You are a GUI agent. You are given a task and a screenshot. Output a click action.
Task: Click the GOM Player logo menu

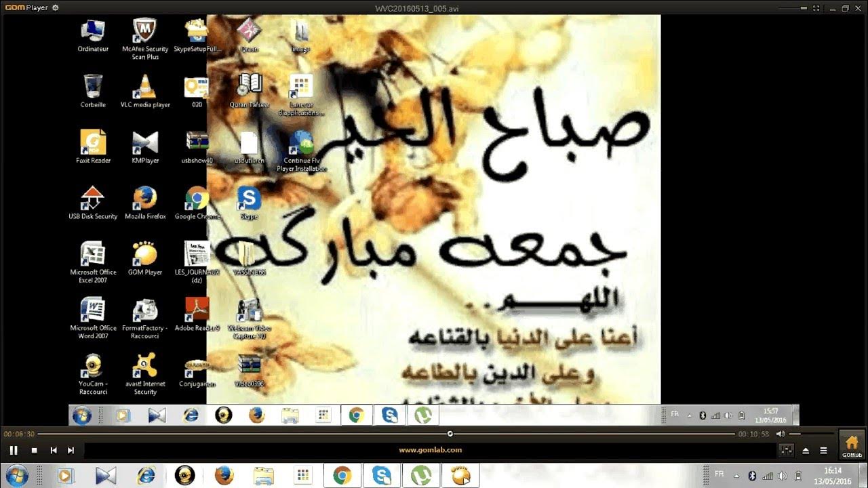(x=26, y=8)
